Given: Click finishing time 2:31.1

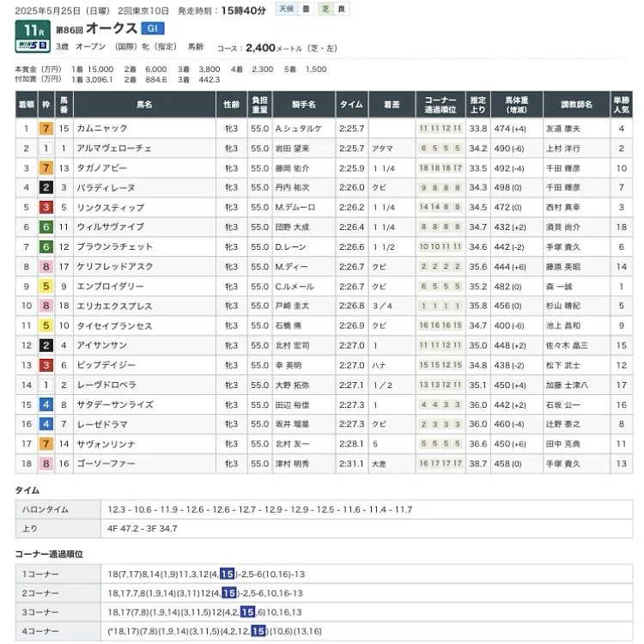Looking at the screenshot, I should click(x=351, y=464).
